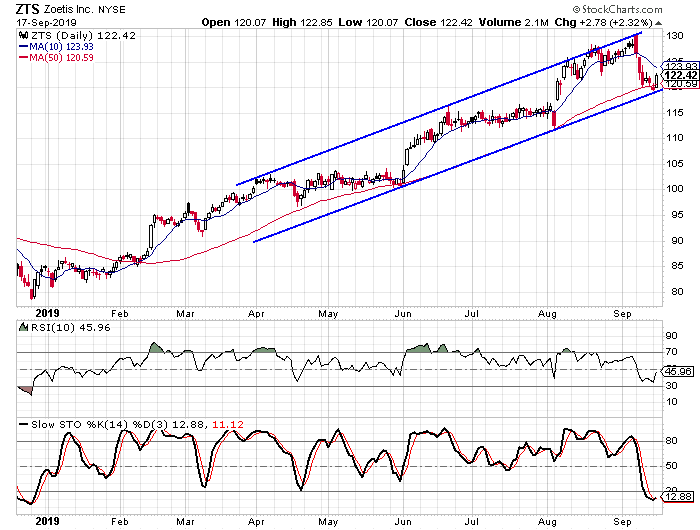Click the 122.42 current price tag
Screen dimensions: 700x530
click(x=679, y=75)
